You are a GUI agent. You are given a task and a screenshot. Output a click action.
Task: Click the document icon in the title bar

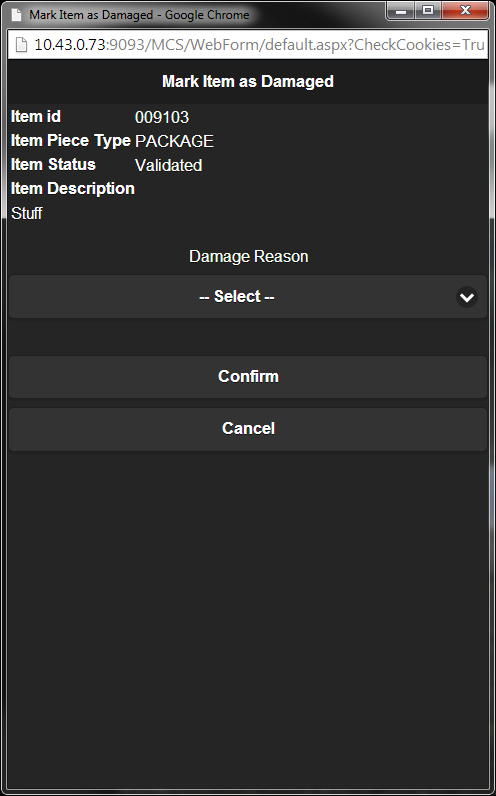pos(17,14)
